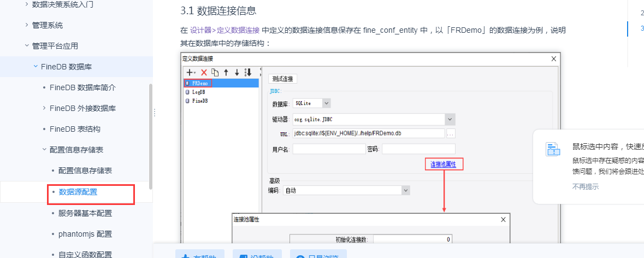
Task: Click the red X delete connection icon
Action: (204, 72)
